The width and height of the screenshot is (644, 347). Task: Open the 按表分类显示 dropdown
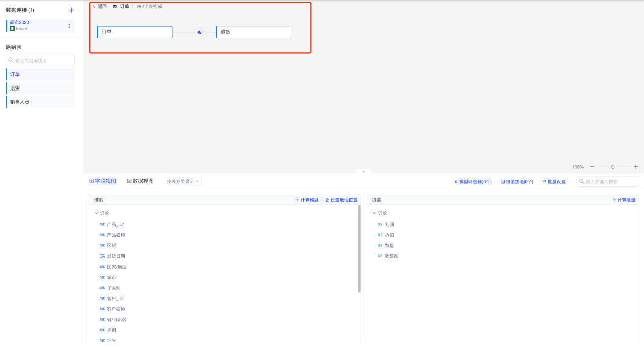coord(183,181)
